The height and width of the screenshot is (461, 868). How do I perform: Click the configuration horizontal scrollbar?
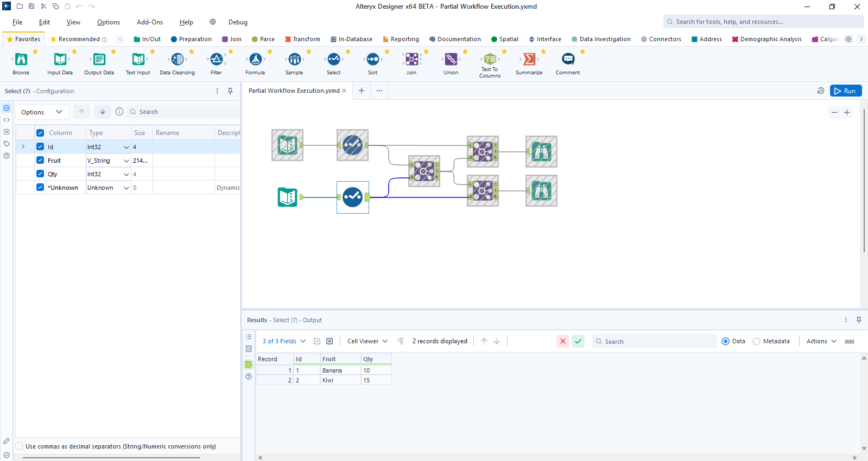tap(112, 458)
